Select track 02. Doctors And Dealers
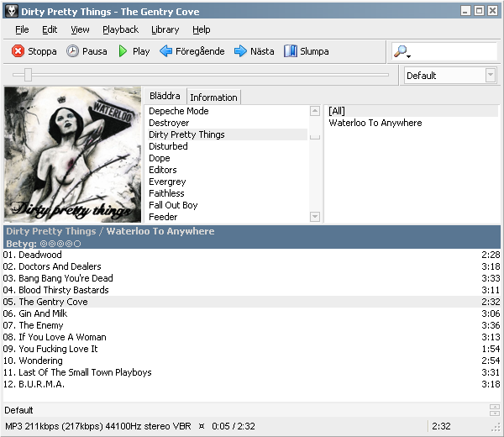Viewport: 504px width, 437px height. [252, 266]
